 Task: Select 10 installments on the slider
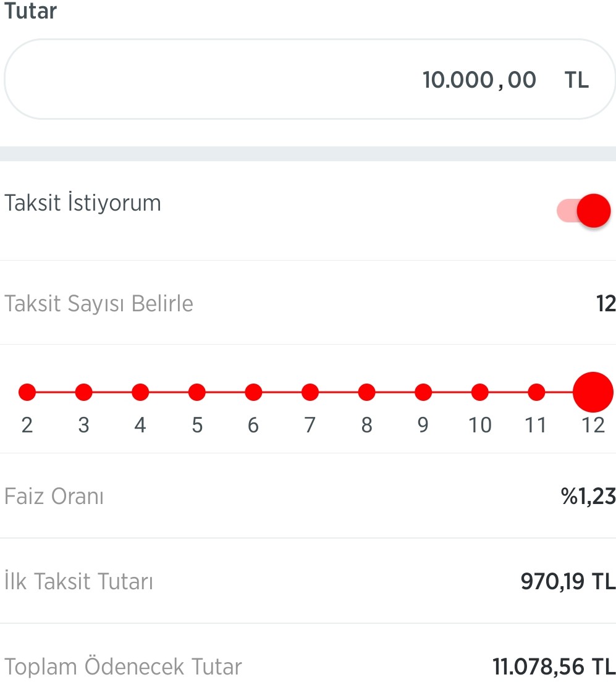pyautogui.click(x=479, y=392)
